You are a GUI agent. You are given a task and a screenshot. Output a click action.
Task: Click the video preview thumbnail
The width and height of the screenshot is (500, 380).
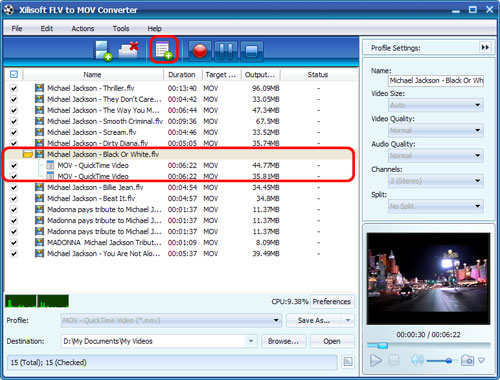coord(428,278)
